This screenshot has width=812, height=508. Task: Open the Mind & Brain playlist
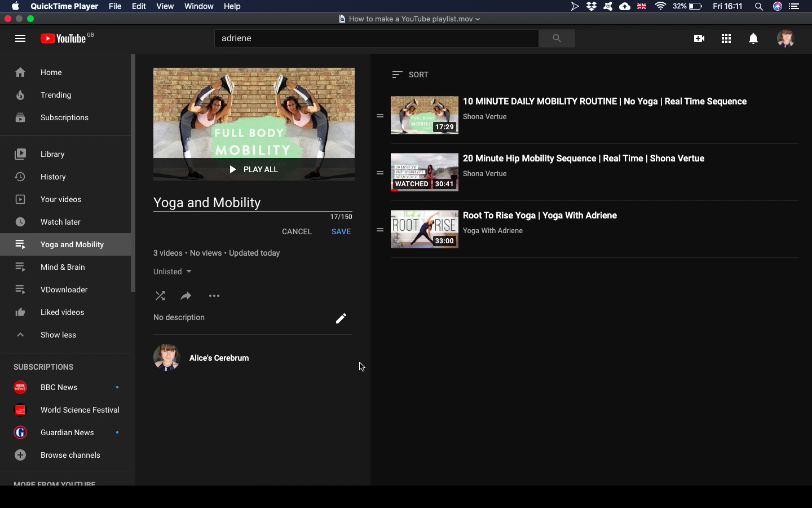tap(65, 267)
